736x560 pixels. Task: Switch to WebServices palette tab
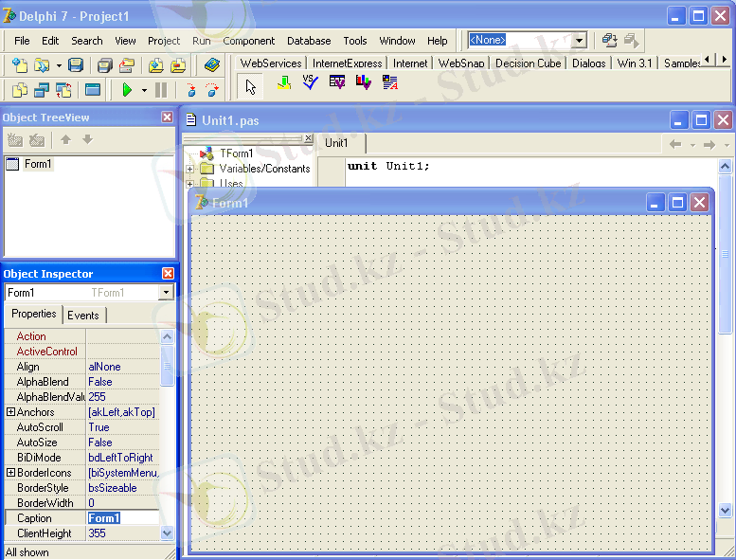tap(271, 63)
